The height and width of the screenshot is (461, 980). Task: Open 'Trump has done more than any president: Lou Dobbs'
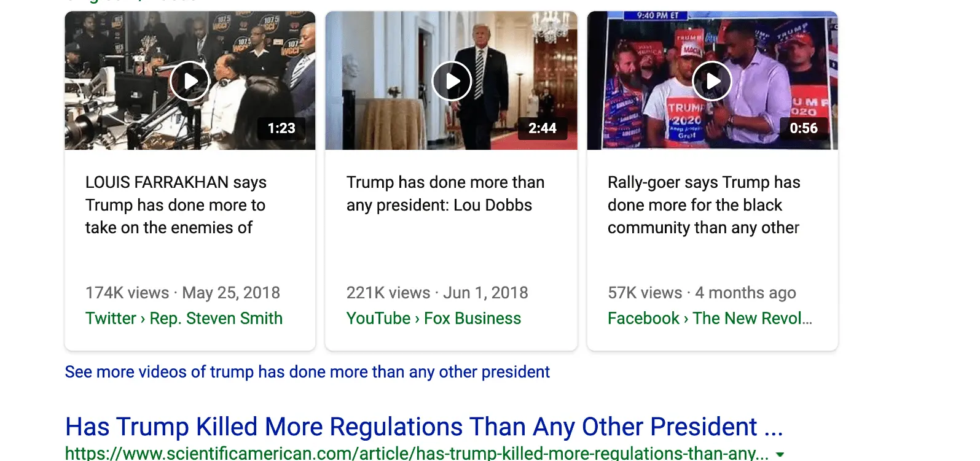click(x=445, y=193)
